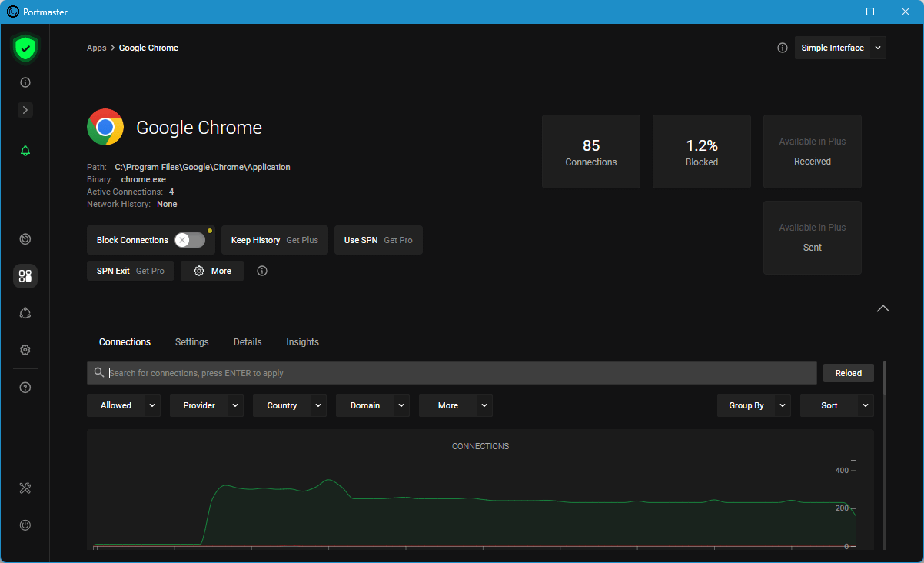Click the Chrome application path text
The height and width of the screenshot is (563, 924).
(202, 167)
